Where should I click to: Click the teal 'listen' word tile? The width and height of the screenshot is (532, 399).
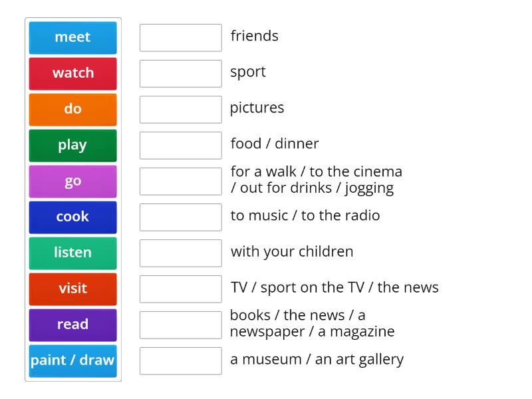pos(72,253)
